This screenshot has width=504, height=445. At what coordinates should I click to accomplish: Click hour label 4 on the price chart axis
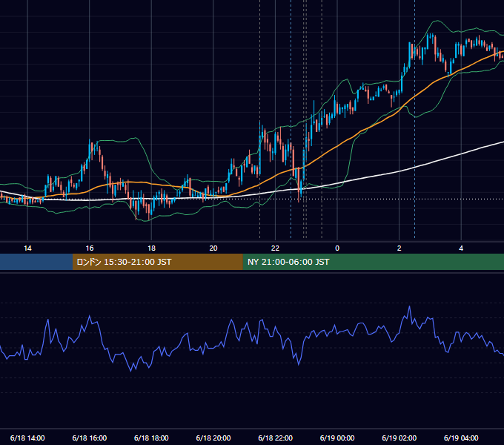click(461, 248)
